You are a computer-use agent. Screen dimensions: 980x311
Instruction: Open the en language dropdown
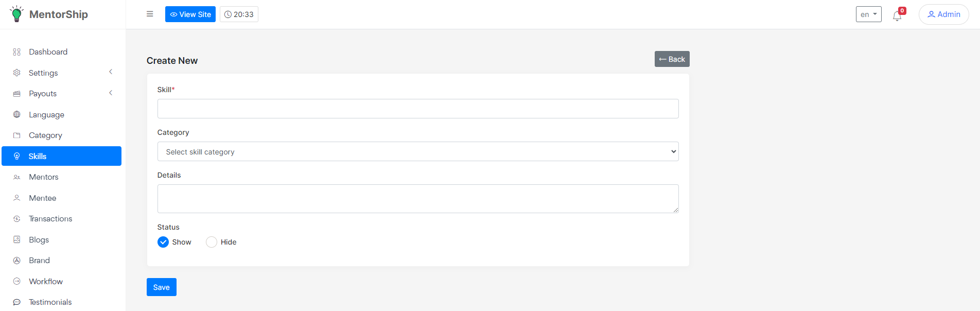[x=868, y=14]
